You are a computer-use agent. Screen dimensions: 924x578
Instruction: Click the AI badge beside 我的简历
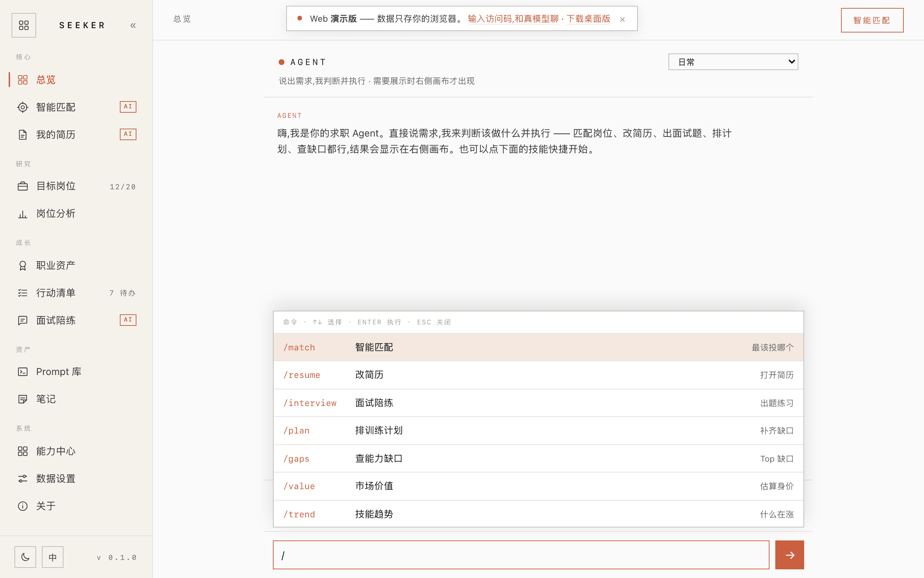click(128, 134)
